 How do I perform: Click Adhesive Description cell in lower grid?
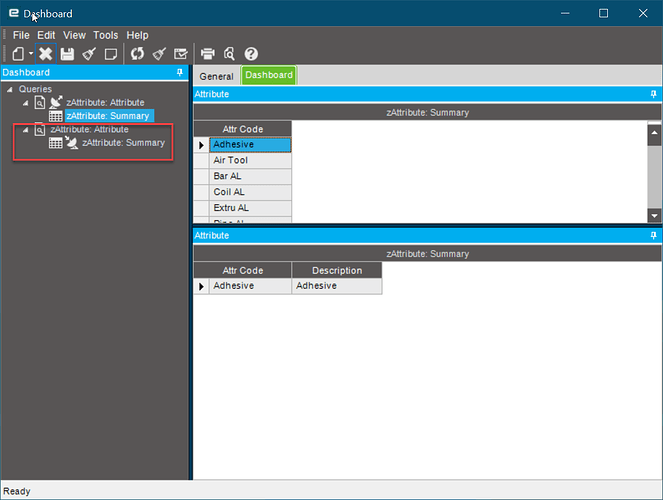pyautogui.click(x=337, y=286)
